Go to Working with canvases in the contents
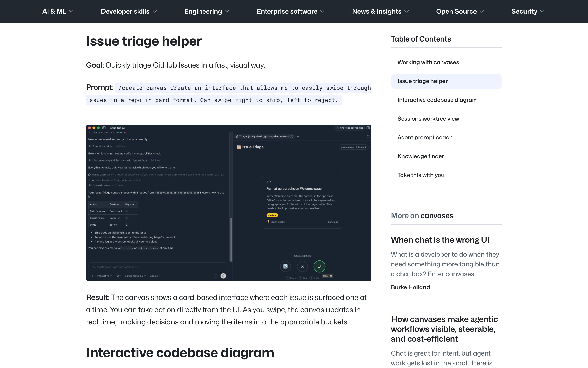The width and height of the screenshot is (588, 368). pos(428,62)
